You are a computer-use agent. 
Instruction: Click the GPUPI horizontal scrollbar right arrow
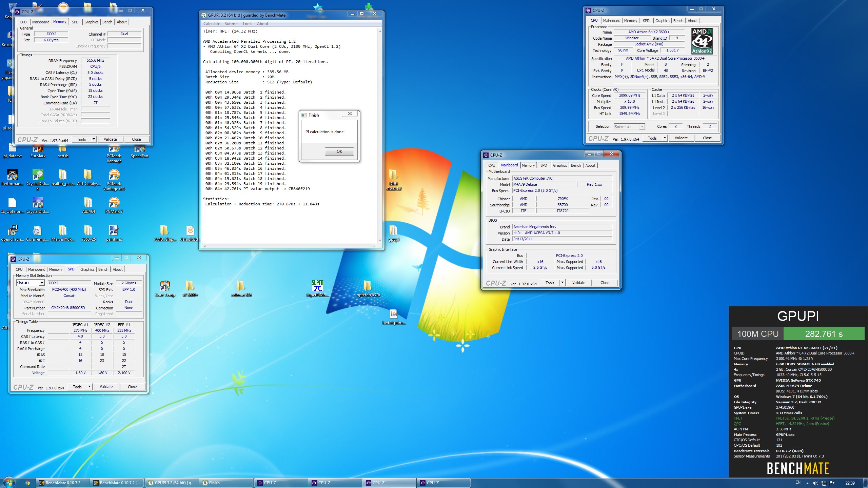(374, 246)
